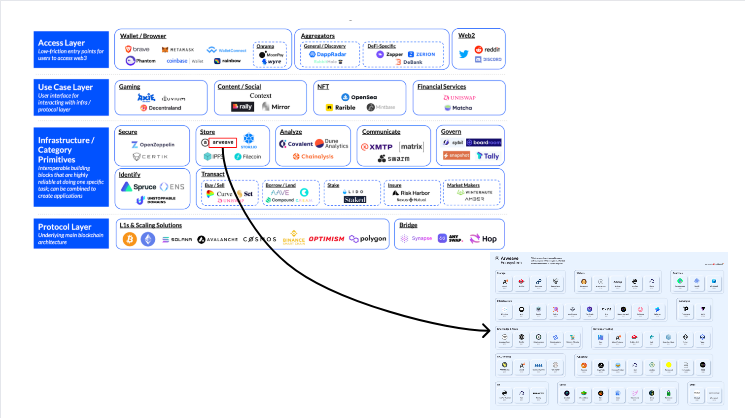Select the Axie Infinity logo
Screen dimensions: 745x418
point(146,97)
